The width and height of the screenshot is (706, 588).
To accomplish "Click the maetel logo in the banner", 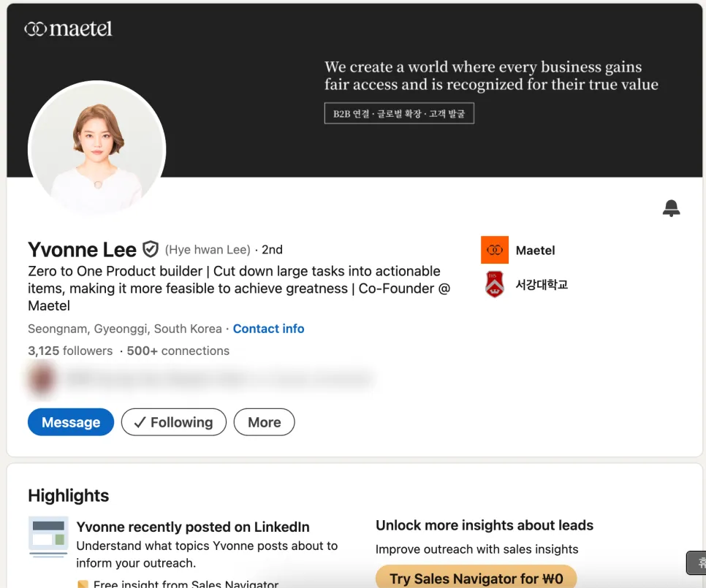I will point(68,28).
